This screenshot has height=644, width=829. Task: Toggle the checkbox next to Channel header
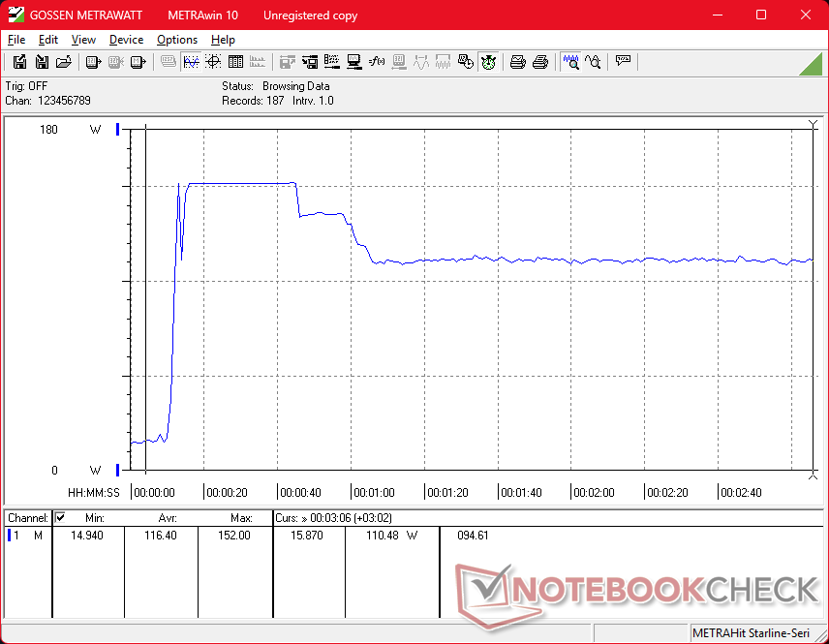[x=60, y=518]
